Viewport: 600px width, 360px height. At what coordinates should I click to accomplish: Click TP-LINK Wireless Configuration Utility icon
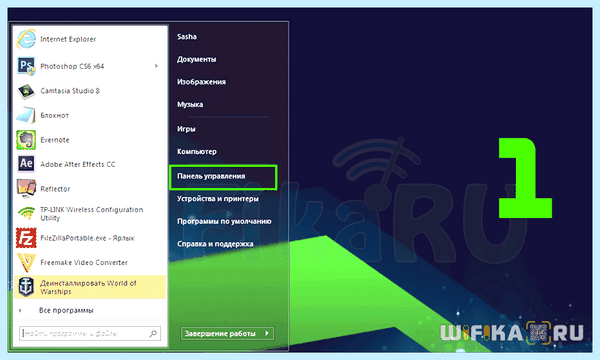26,213
